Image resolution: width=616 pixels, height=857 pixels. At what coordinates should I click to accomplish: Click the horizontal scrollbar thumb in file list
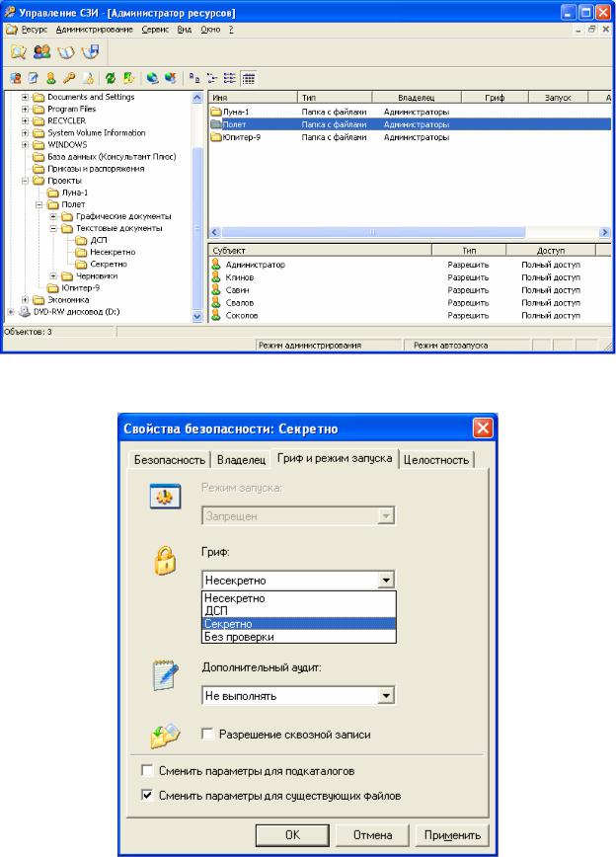click(373, 232)
